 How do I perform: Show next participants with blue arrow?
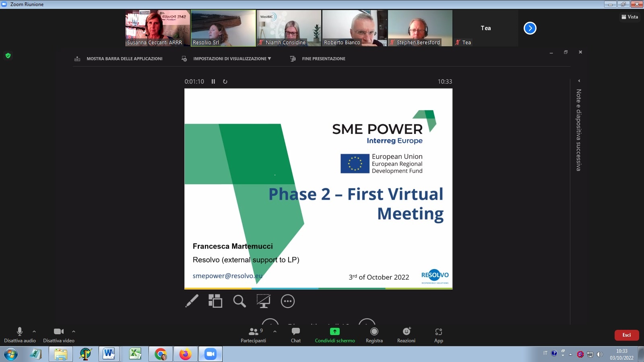click(x=530, y=28)
